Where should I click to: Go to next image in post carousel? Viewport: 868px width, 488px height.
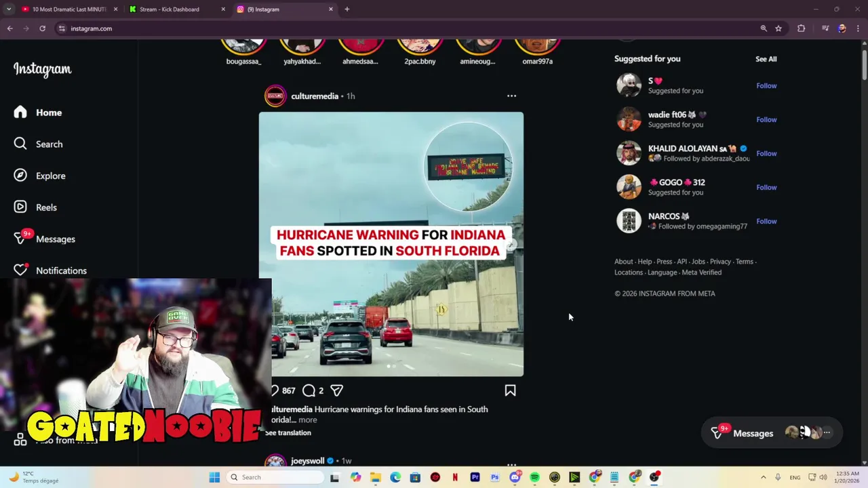(511, 244)
